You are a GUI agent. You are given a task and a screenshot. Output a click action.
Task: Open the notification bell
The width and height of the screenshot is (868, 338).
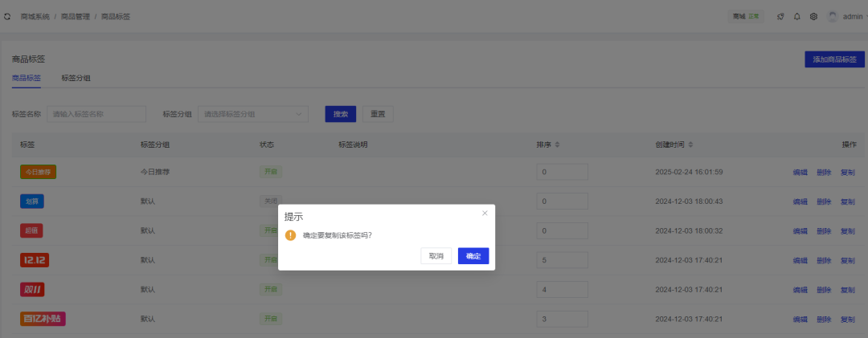(x=797, y=16)
